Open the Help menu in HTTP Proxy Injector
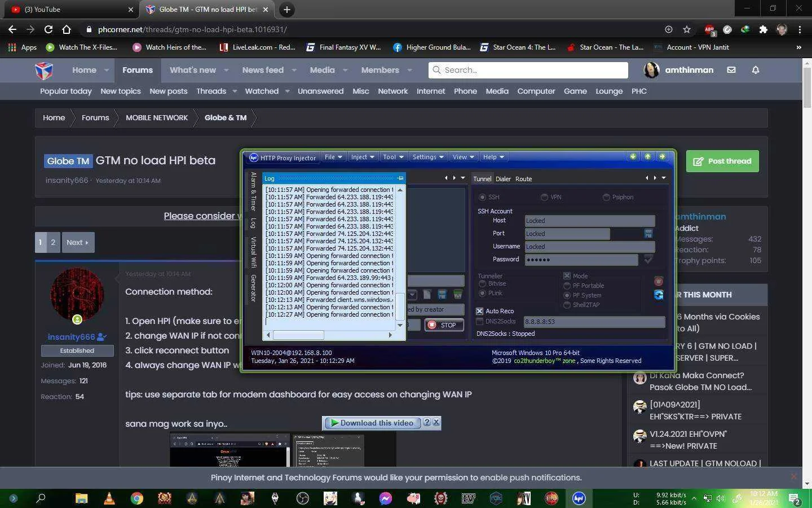 point(493,157)
